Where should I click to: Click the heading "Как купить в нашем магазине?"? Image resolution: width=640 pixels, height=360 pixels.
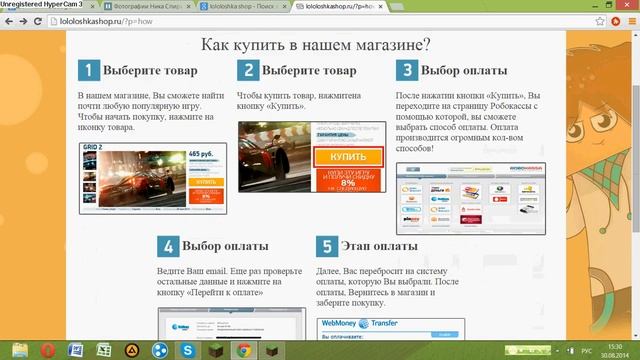tap(316, 44)
